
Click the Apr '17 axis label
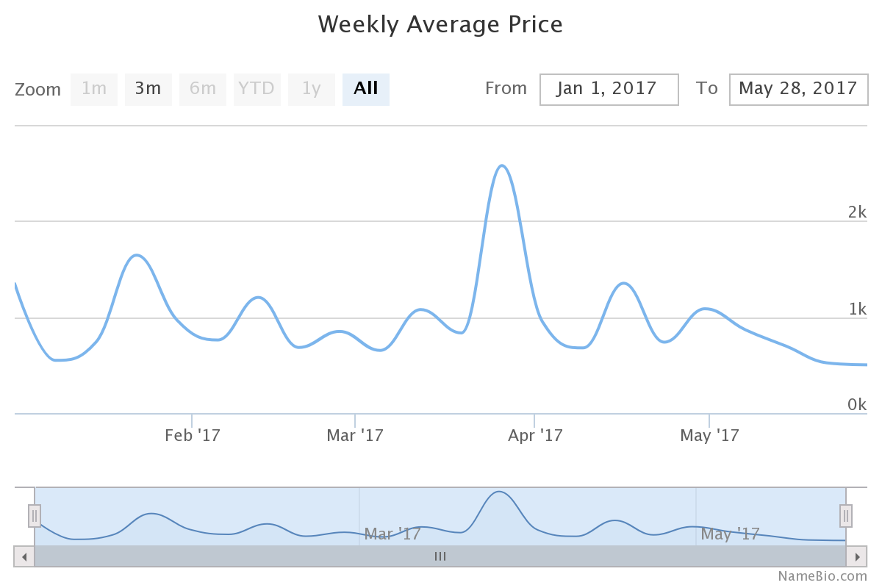[535, 435]
